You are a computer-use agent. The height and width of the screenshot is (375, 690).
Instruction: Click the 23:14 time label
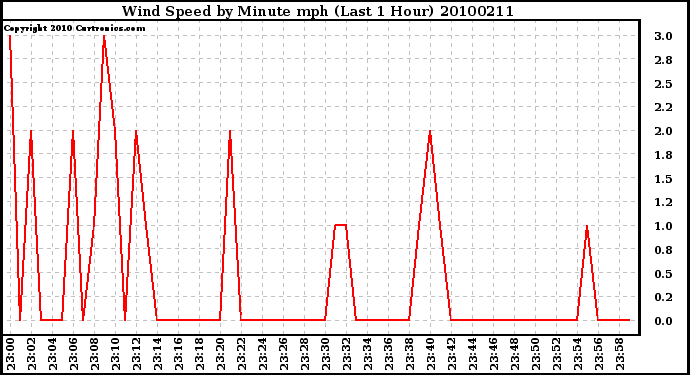[158, 354]
